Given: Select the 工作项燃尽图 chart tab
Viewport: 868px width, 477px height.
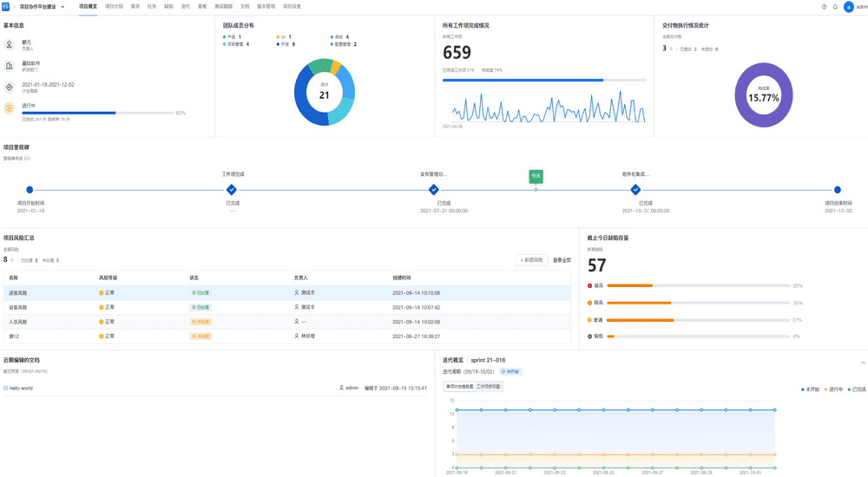Looking at the screenshot, I should [488, 387].
